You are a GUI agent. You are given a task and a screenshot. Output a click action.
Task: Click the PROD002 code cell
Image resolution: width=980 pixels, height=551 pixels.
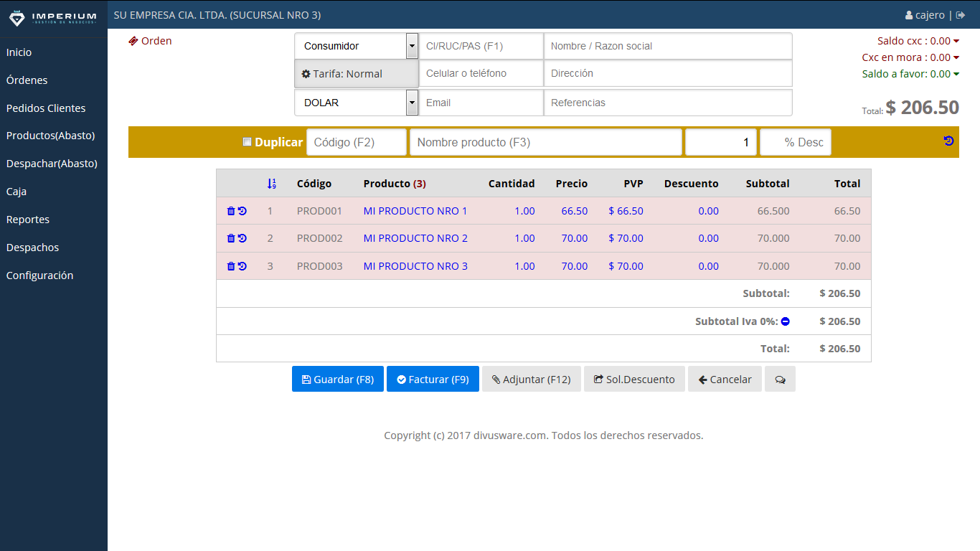(319, 238)
